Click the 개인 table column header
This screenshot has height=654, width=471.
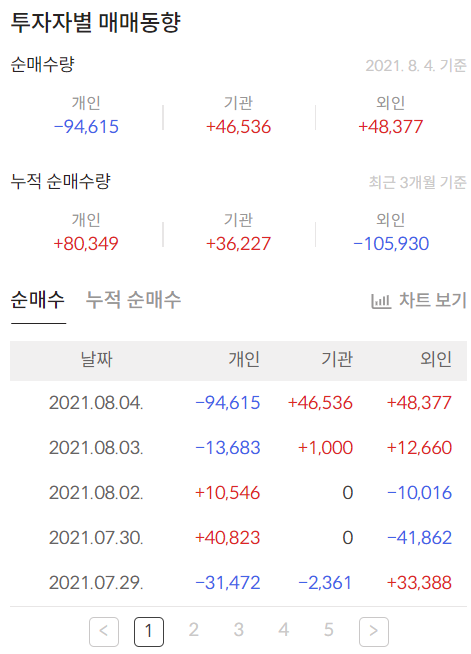[x=244, y=360]
